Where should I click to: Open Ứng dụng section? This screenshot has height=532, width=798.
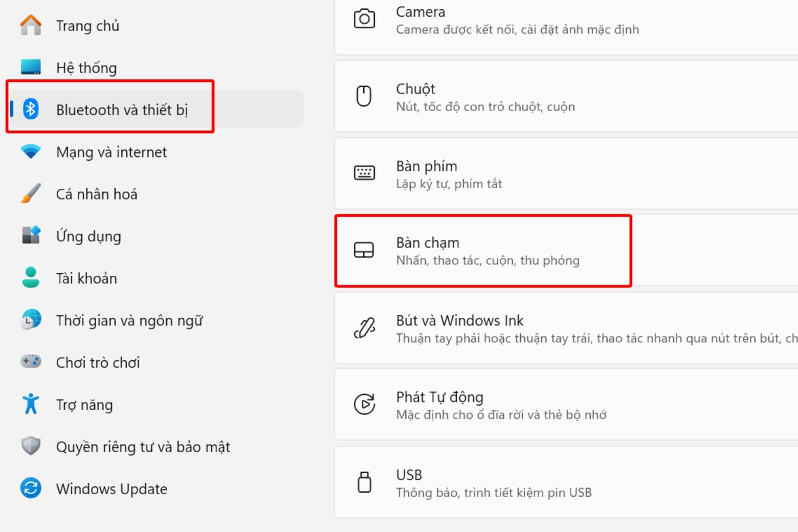click(x=88, y=236)
